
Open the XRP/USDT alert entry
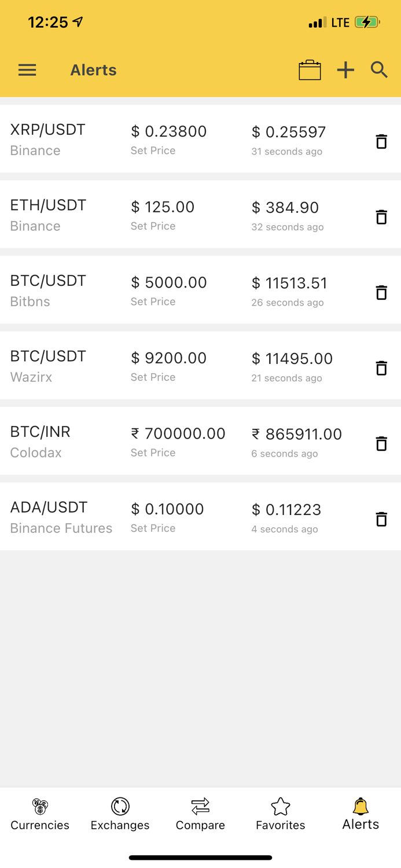pyautogui.click(x=174, y=139)
